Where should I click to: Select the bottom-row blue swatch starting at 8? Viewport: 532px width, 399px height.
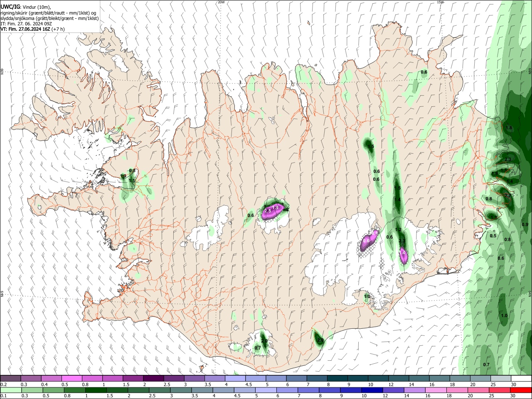(x=329, y=390)
